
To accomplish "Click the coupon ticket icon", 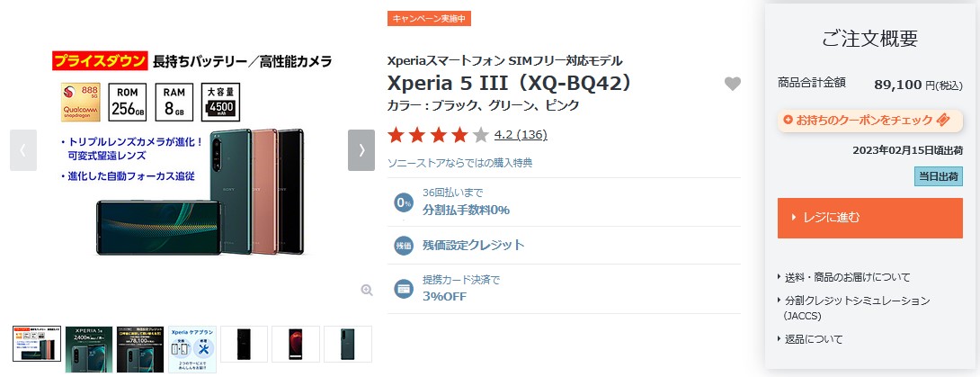I will [944, 120].
